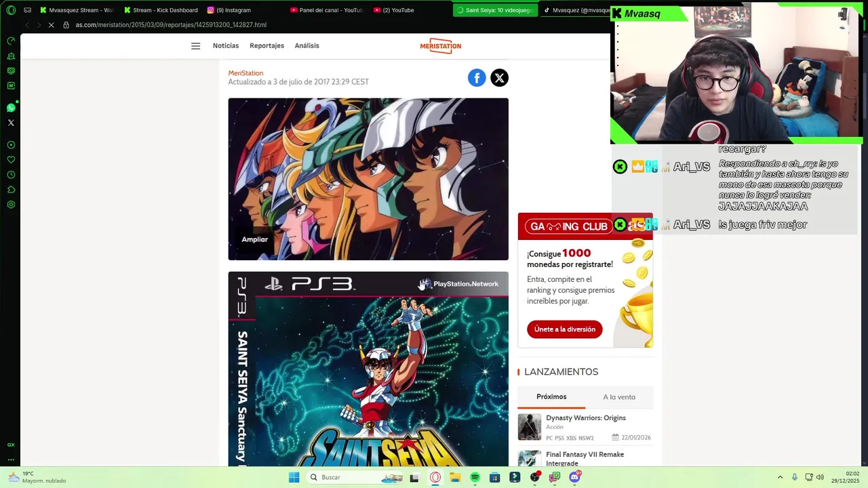Viewport: 868px width, 488px height.
Task: Open history clock sidebar icon
Action: click(11, 175)
